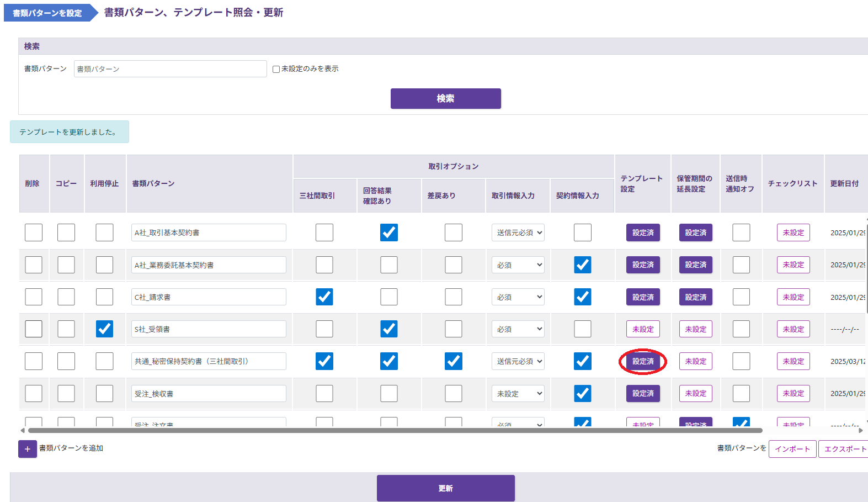Check 三社間取引 for A社_業務委託基本契約書

[324, 265]
